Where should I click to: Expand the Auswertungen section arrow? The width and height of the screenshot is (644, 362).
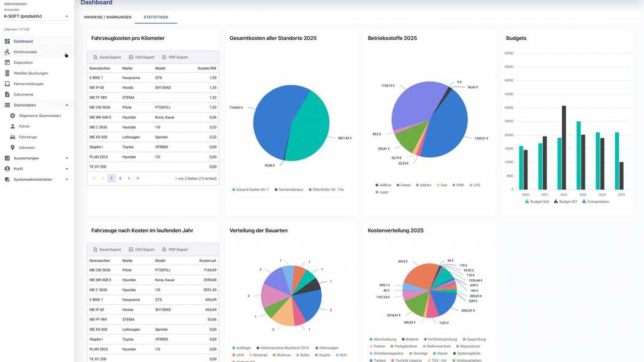click(x=66, y=158)
